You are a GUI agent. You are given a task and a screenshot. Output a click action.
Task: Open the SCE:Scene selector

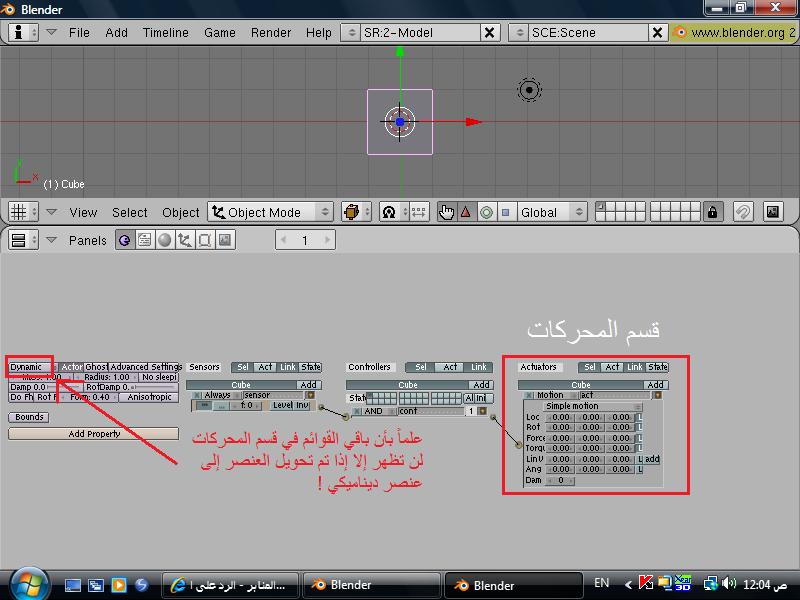(x=519, y=33)
